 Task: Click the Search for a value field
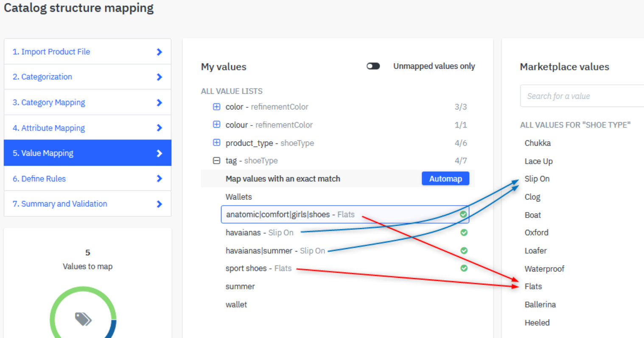coord(581,96)
